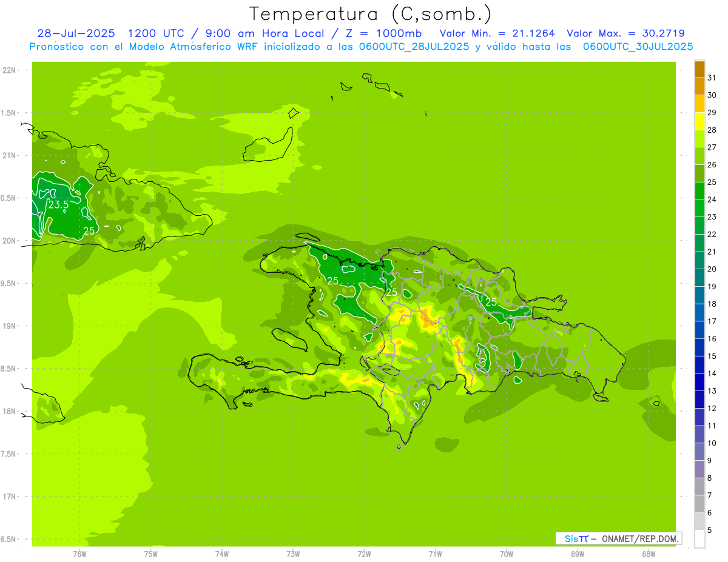Click the "23.5" contour label over Cuba
Viewport: 728px width, 562px height.
coord(59,205)
